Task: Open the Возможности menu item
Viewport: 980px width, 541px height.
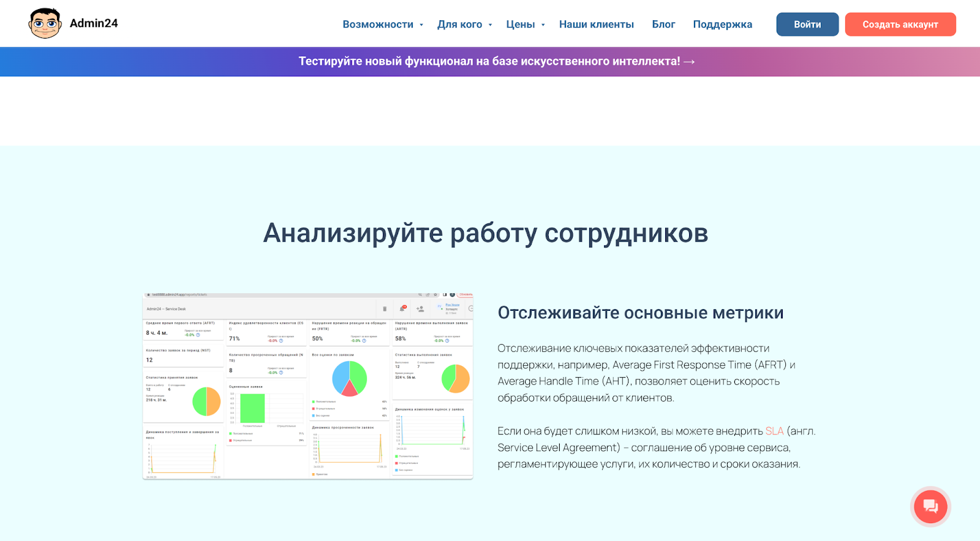Action: point(378,24)
